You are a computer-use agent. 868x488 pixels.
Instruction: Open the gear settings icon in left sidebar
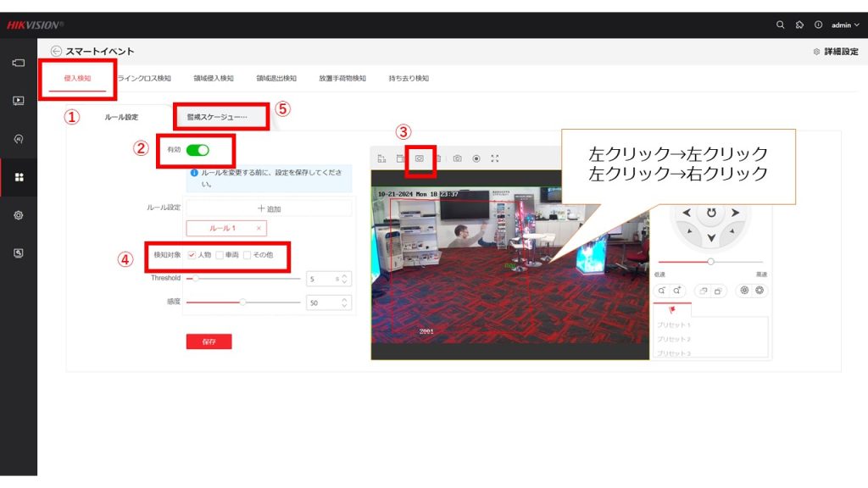tap(19, 215)
